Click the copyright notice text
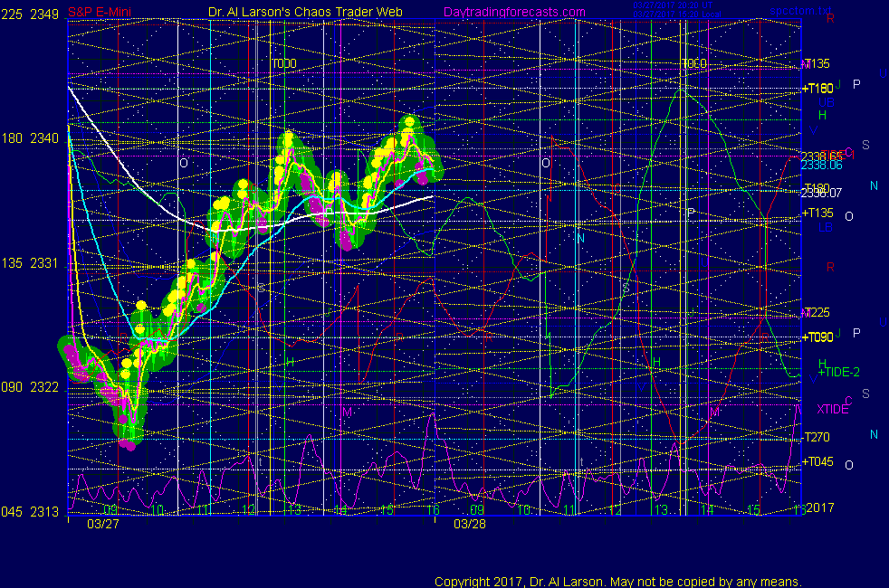889x588 pixels. click(x=617, y=582)
